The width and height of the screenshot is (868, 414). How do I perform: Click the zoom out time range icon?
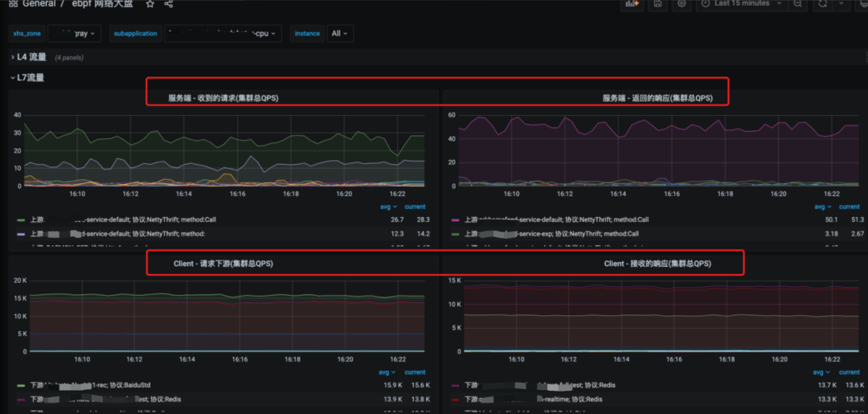(x=797, y=4)
